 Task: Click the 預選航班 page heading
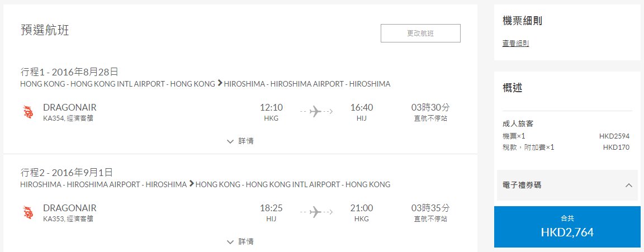(x=45, y=30)
